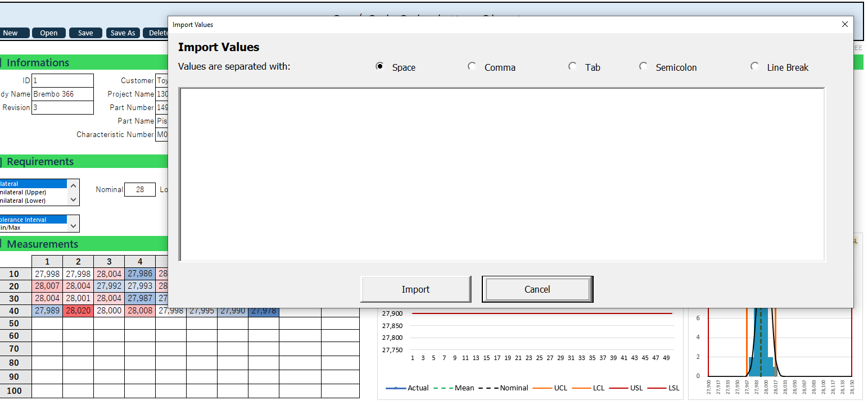Click the Open toolbar button
868x405 pixels.
[49, 33]
